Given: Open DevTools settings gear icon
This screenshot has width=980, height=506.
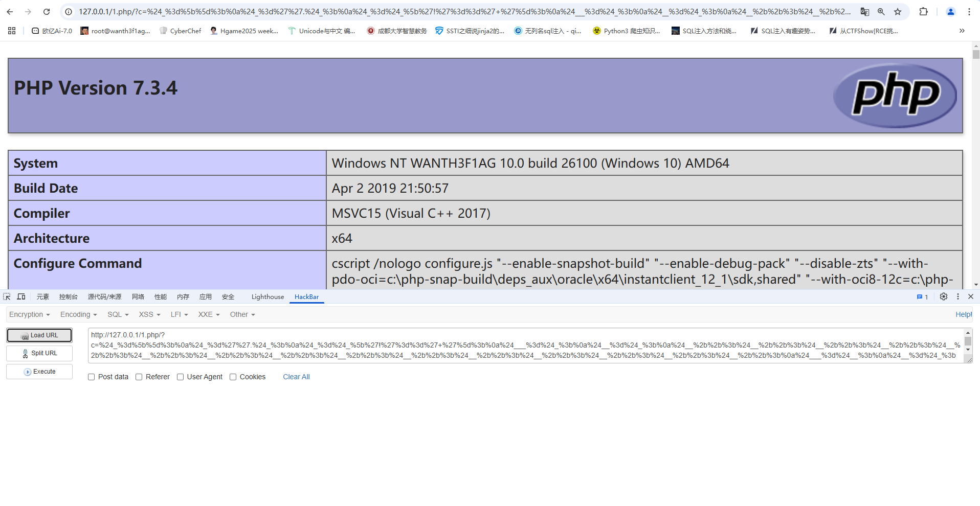Looking at the screenshot, I should 944,296.
